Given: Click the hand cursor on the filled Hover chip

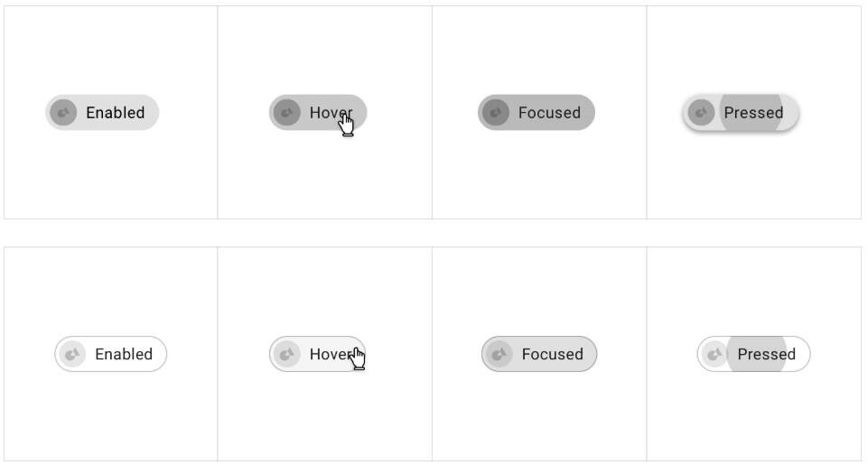Looking at the screenshot, I should pos(347,125).
